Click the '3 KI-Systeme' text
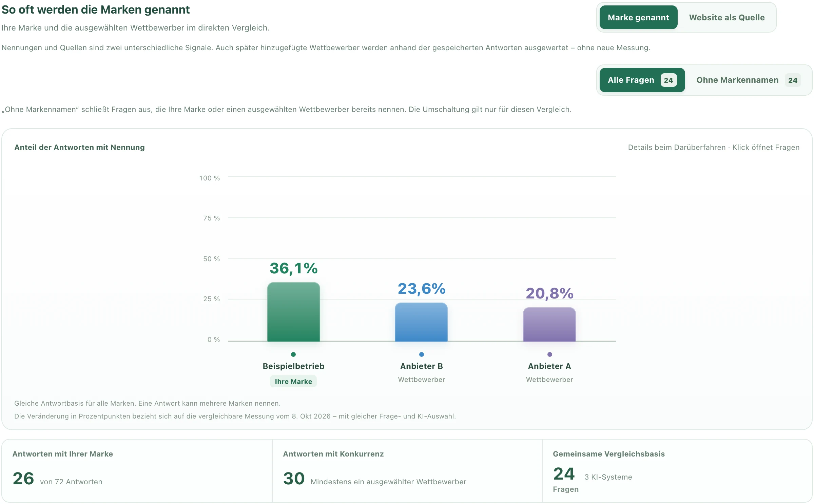 pos(608,477)
